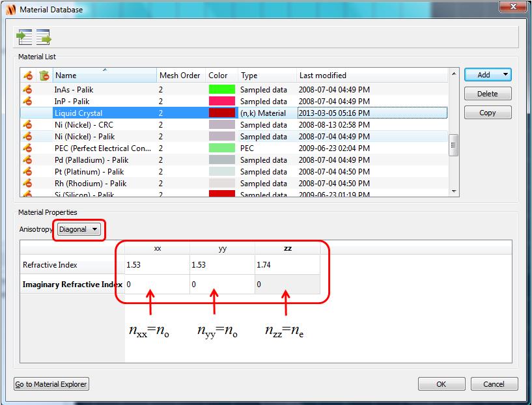532x405 pixels.
Task: Click the light green swatch of PEC row
Action: tap(222, 148)
